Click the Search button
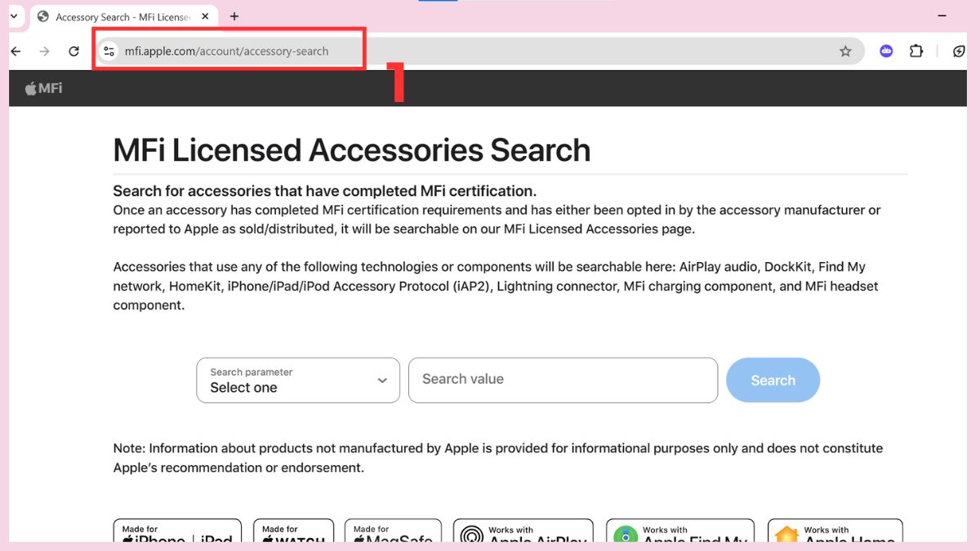 click(772, 380)
